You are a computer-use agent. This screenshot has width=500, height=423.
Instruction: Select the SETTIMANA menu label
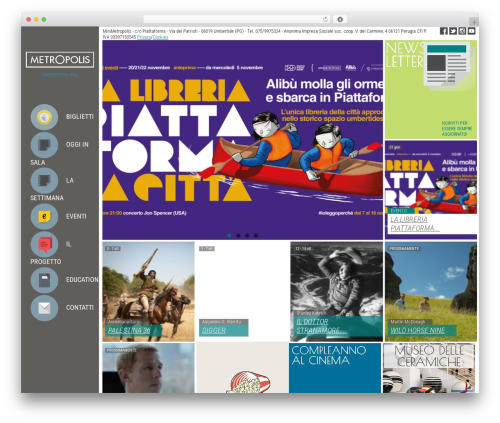[x=47, y=198]
